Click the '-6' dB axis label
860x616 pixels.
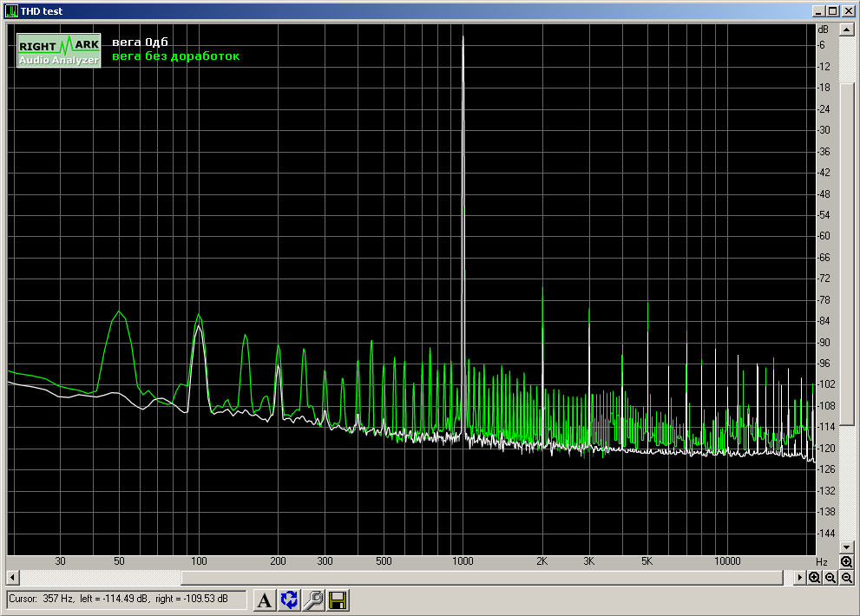point(821,45)
